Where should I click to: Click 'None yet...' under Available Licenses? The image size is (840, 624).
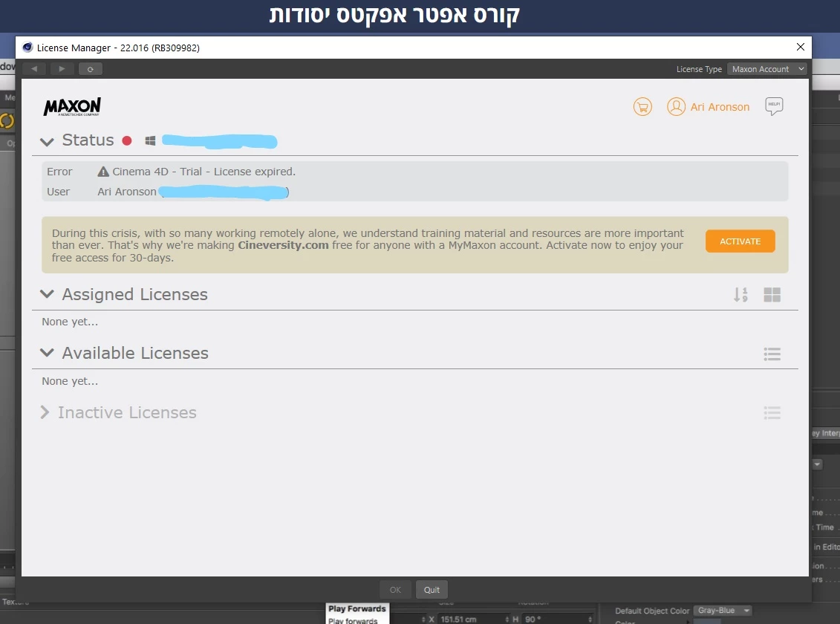(70, 381)
